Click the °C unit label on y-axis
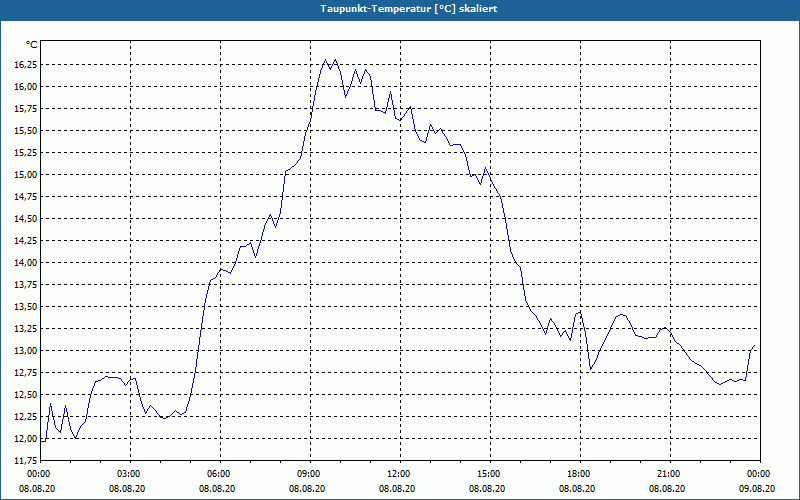The height and width of the screenshot is (500, 800). [32, 45]
